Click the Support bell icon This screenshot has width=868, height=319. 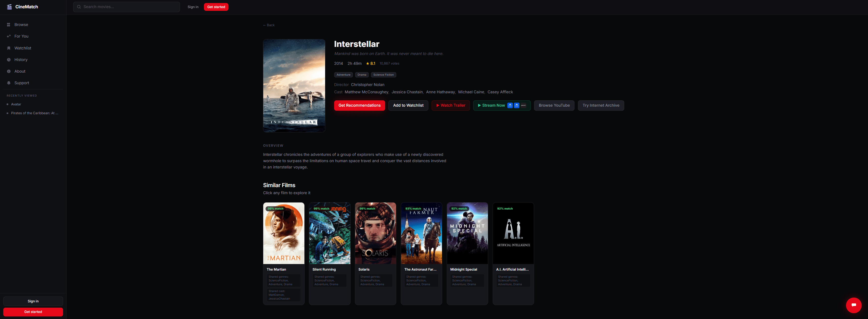pyautogui.click(x=9, y=83)
